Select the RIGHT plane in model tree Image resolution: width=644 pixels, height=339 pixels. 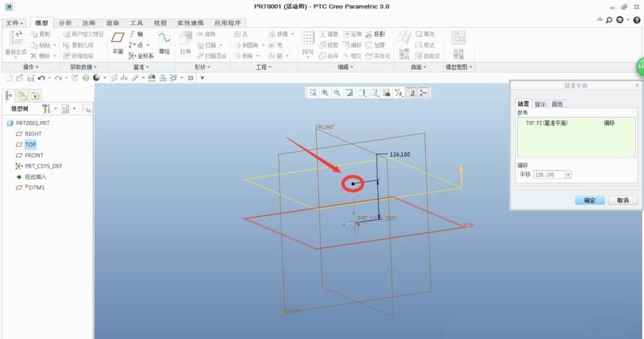tap(29, 134)
